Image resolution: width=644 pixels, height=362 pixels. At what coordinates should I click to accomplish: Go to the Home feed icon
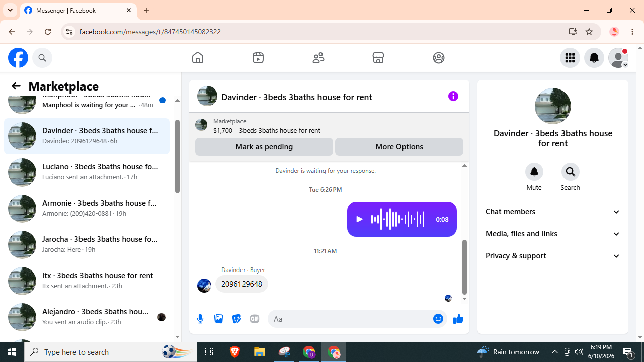198,58
